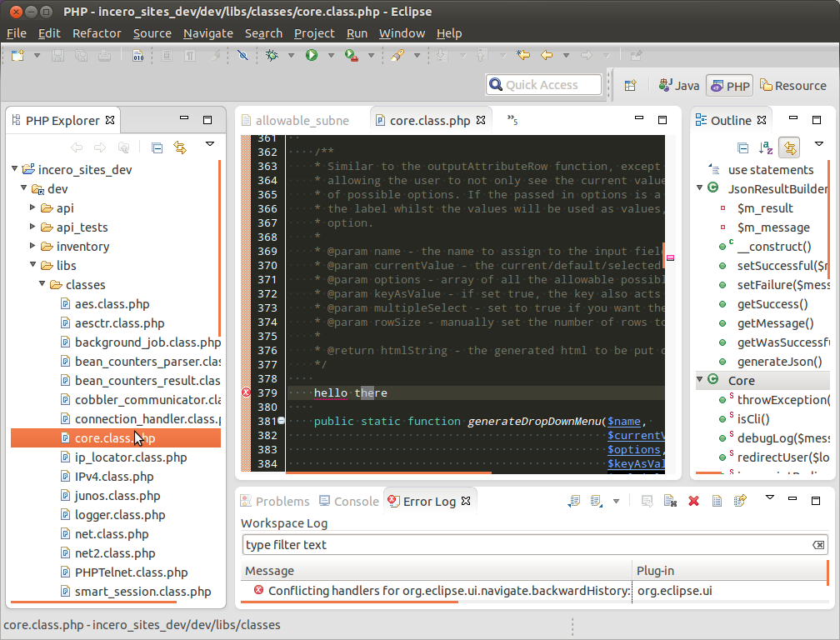Viewport: 840px width, 640px height.
Task: Open PHP Explorer view menu arrow
Action: 210,144
